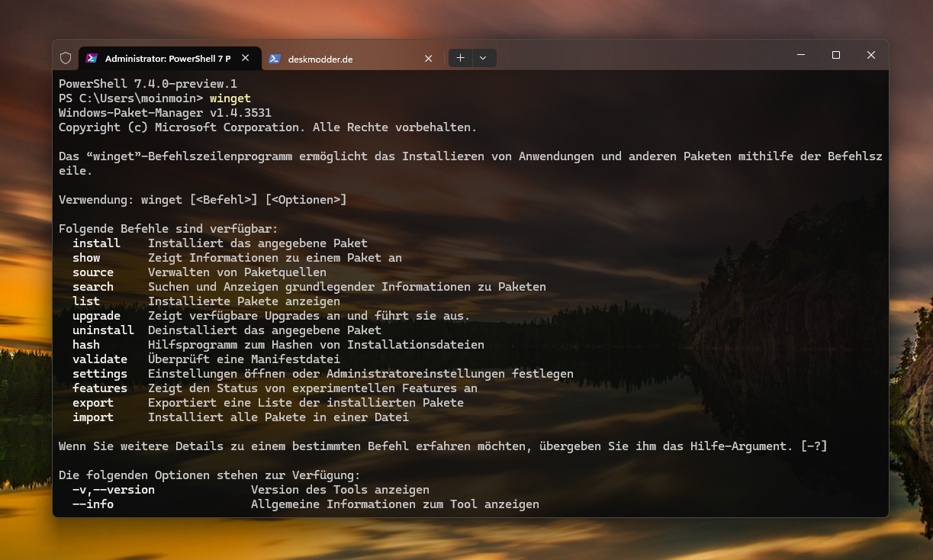Viewport: 933px width, 560px height.
Task: Click the PowerShell icon on the deskmodder.de tab
Action: (x=275, y=59)
